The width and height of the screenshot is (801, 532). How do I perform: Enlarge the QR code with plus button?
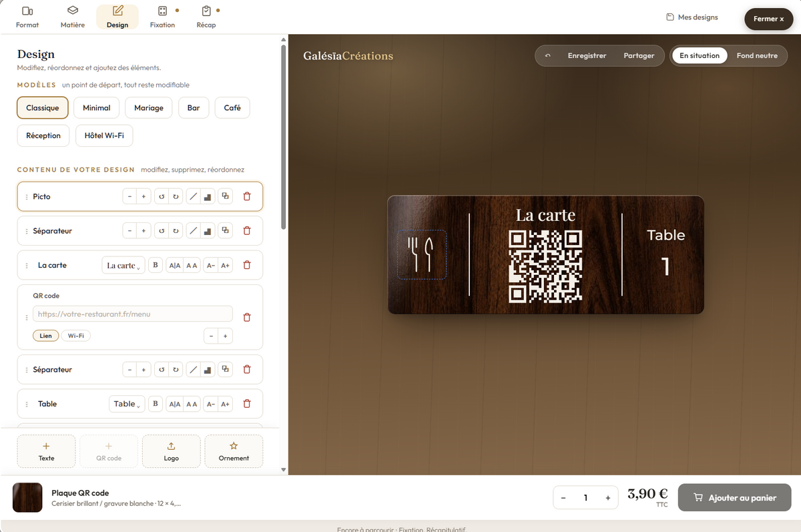[226, 336]
